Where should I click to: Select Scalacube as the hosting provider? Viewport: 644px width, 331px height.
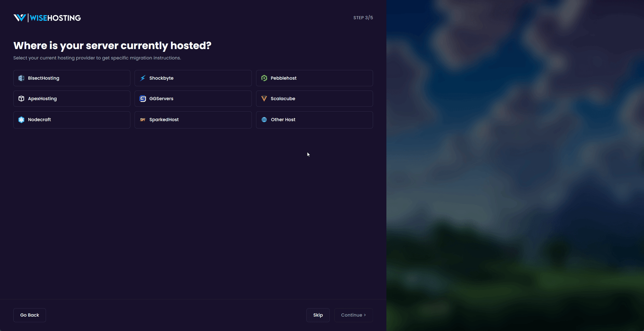click(x=314, y=99)
